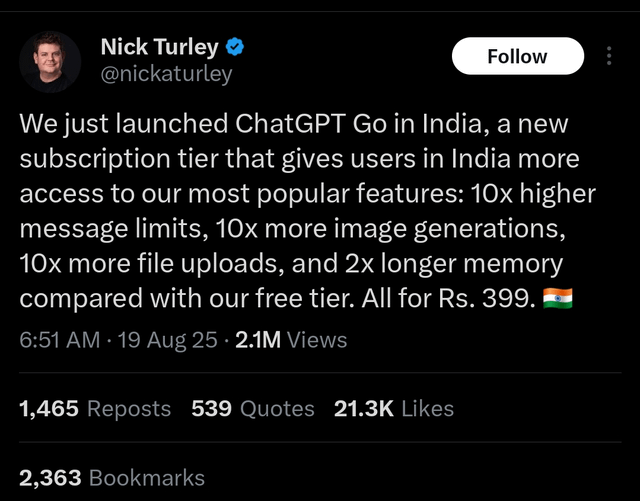Click the Indian flag emoji
The height and width of the screenshot is (501, 640).
click(x=558, y=298)
